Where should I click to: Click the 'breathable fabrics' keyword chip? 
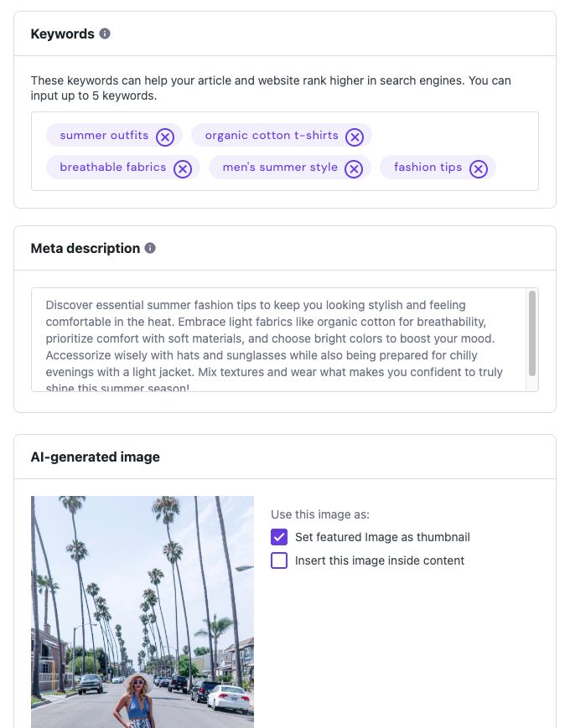pyautogui.click(x=112, y=168)
